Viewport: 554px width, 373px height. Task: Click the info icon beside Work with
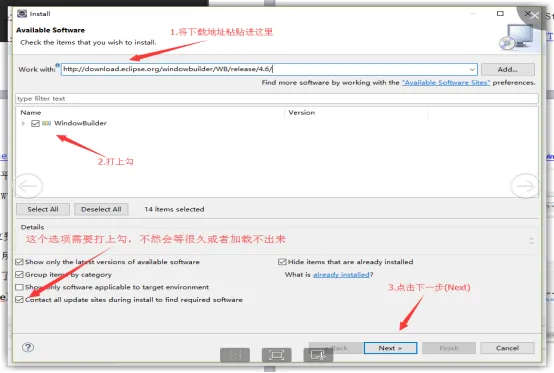(57, 65)
